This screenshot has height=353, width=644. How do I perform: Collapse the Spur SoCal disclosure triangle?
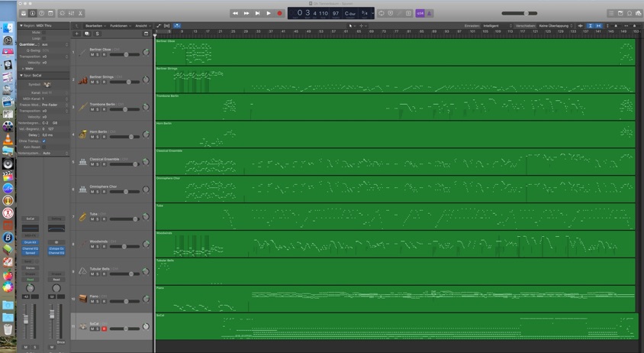pos(21,76)
